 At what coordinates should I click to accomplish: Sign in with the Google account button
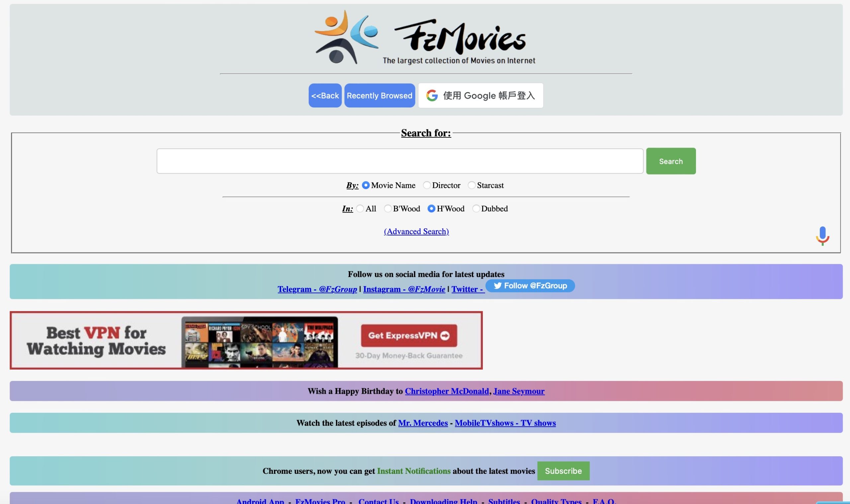pos(480,96)
